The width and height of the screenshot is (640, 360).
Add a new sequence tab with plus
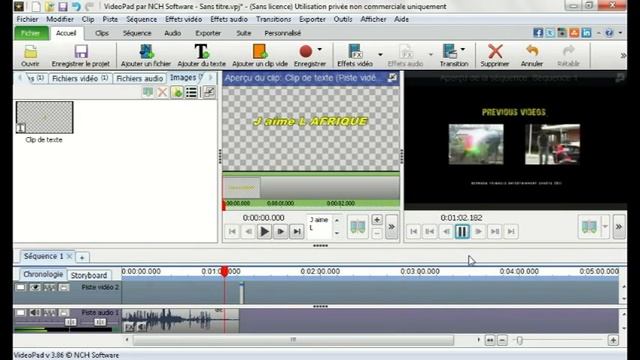tap(82, 258)
